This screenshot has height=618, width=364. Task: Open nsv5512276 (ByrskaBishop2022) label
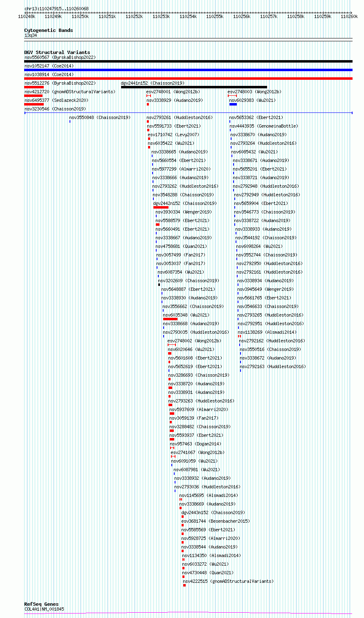(60, 83)
